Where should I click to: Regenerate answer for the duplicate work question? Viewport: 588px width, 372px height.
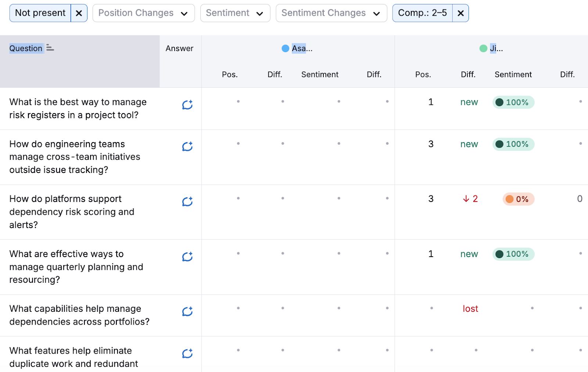187,353
